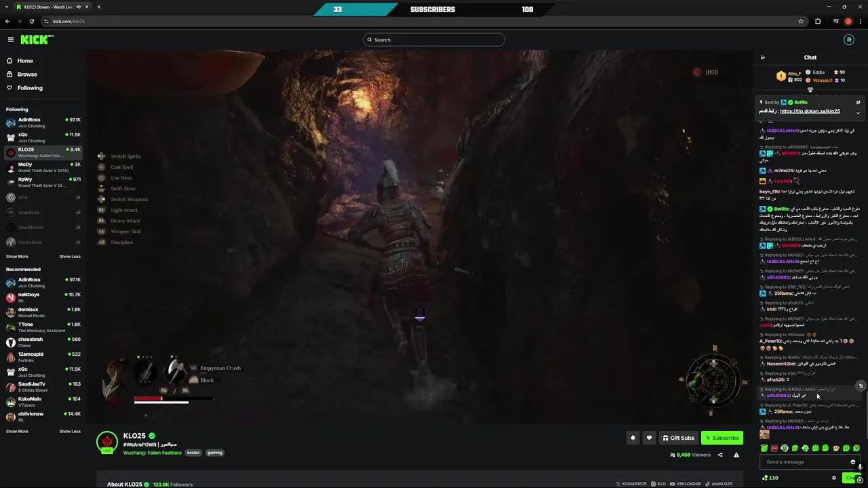Viewport: 868px width, 488px height.
Task: Click the gaming tag
Action: (215, 453)
